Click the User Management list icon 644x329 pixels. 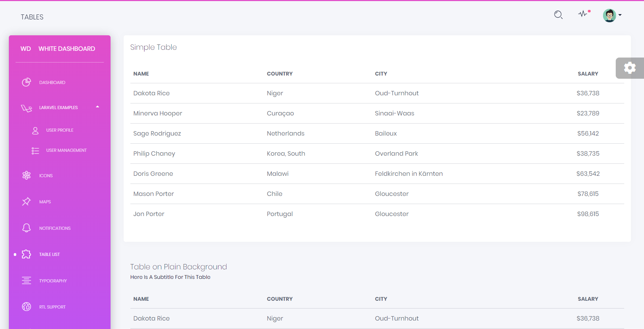click(35, 151)
